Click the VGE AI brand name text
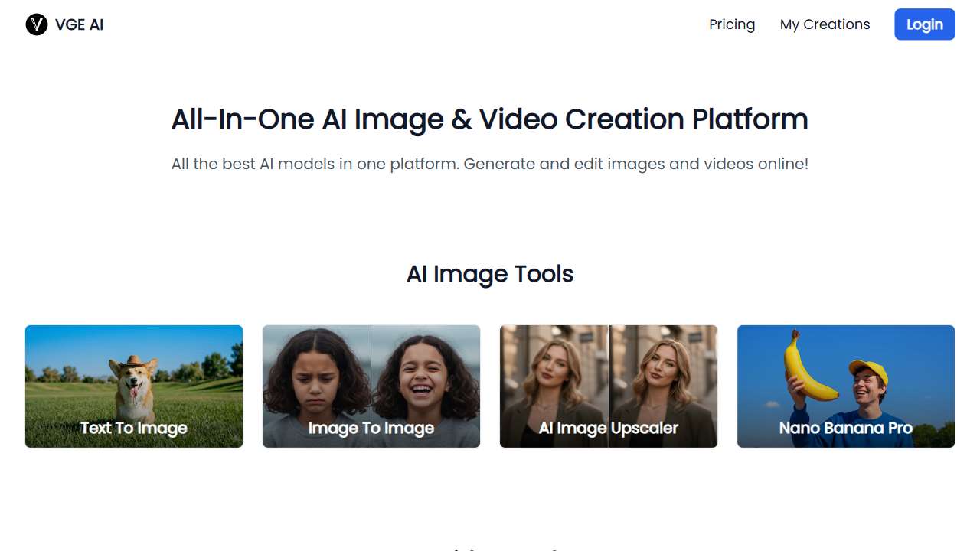980x551 pixels. (x=79, y=24)
